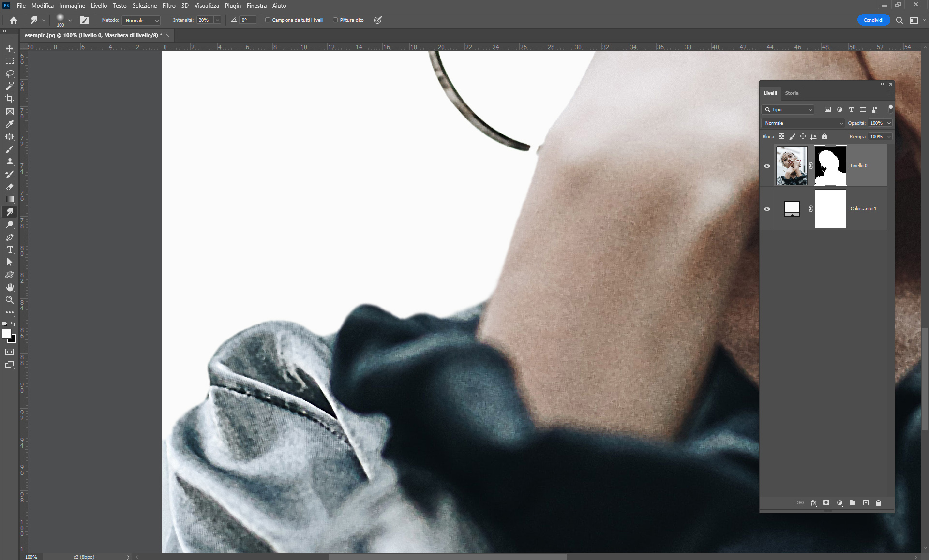Click the add layer mask icon

click(826, 503)
